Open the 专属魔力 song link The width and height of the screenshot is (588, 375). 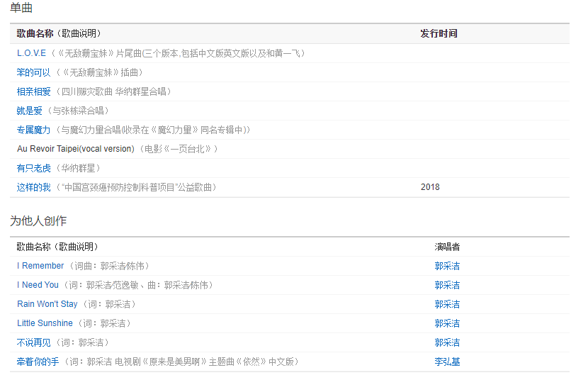[x=33, y=130]
